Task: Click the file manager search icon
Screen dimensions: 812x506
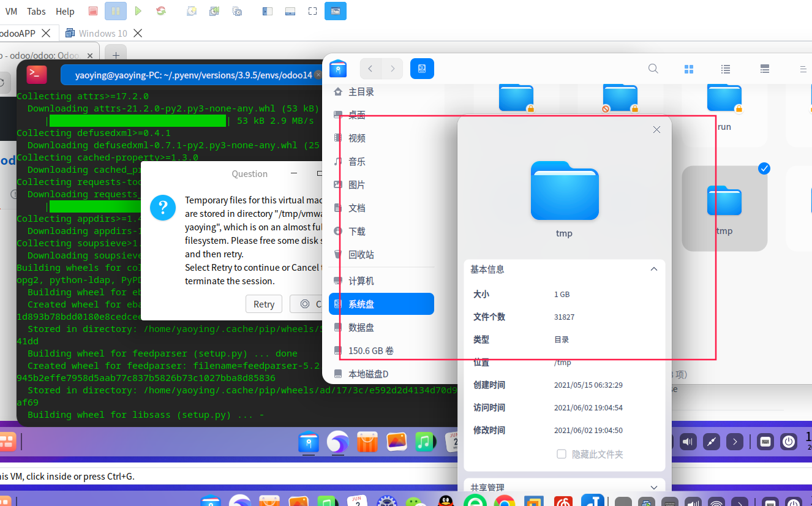Action: coord(653,69)
